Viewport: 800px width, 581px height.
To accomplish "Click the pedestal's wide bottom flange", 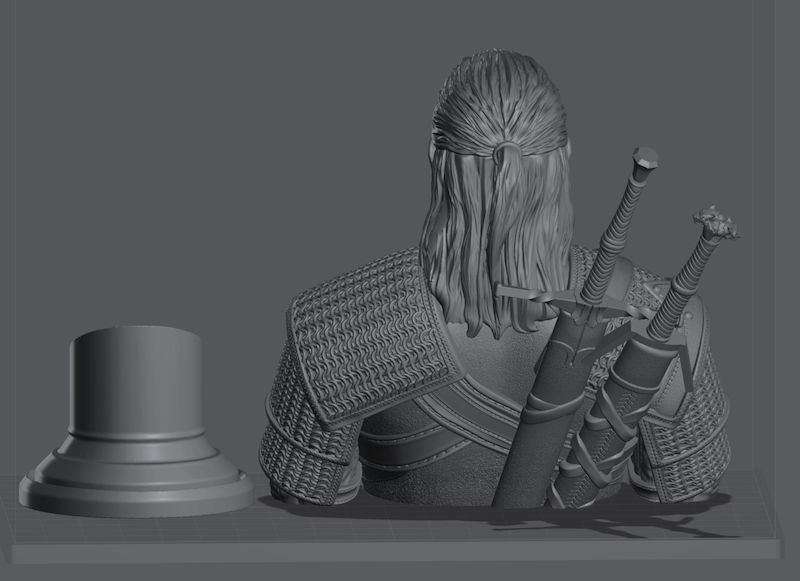I will [x=135, y=490].
